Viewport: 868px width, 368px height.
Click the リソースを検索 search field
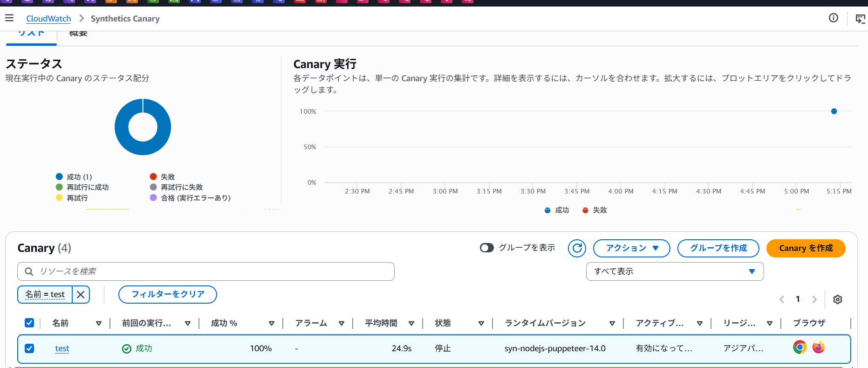205,271
